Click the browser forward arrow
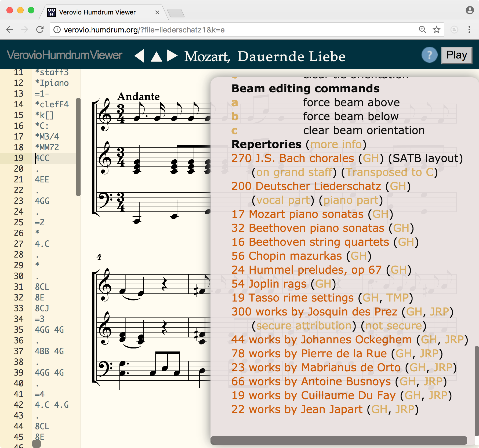479x448 pixels. pos(25,30)
